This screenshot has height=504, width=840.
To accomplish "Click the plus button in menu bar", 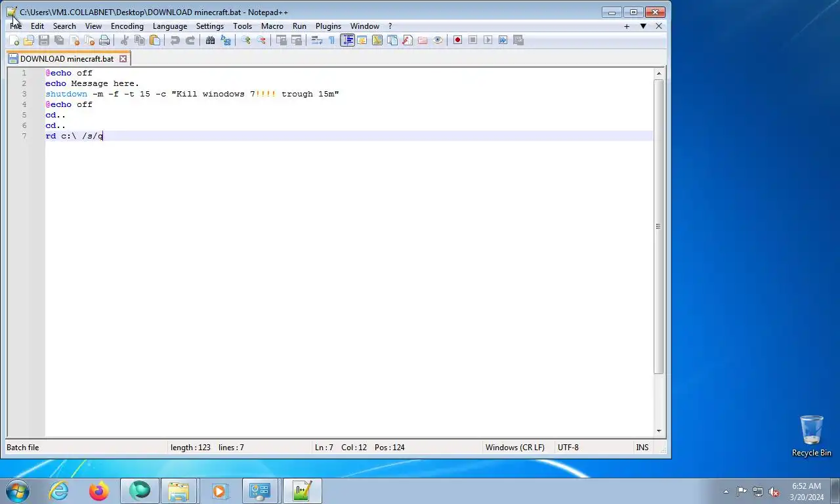I will (x=627, y=26).
